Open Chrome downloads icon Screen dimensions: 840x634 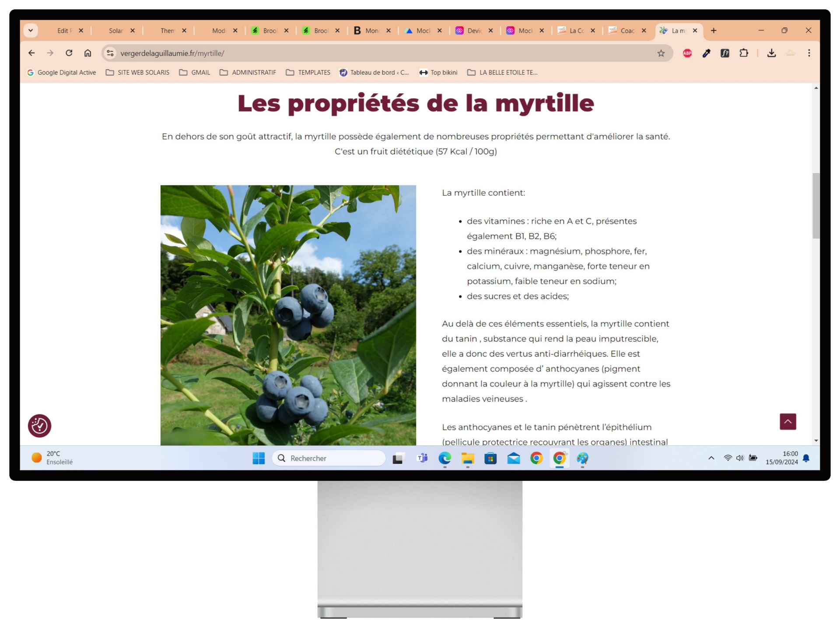[x=771, y=53]
